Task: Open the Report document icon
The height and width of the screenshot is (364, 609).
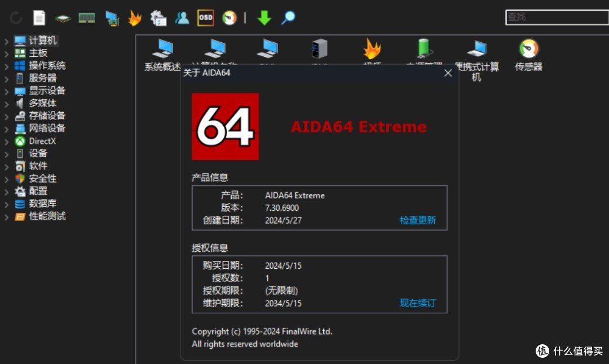Action: tap(39, 18)
